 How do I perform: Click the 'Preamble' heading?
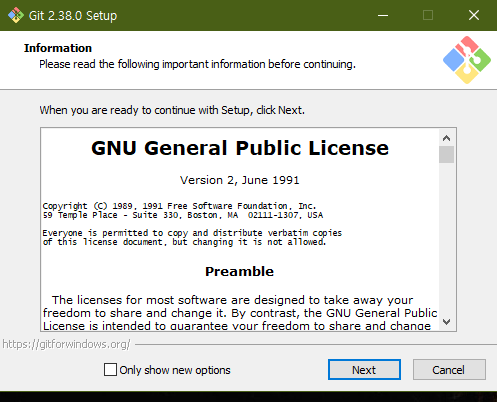click(239, 271)
